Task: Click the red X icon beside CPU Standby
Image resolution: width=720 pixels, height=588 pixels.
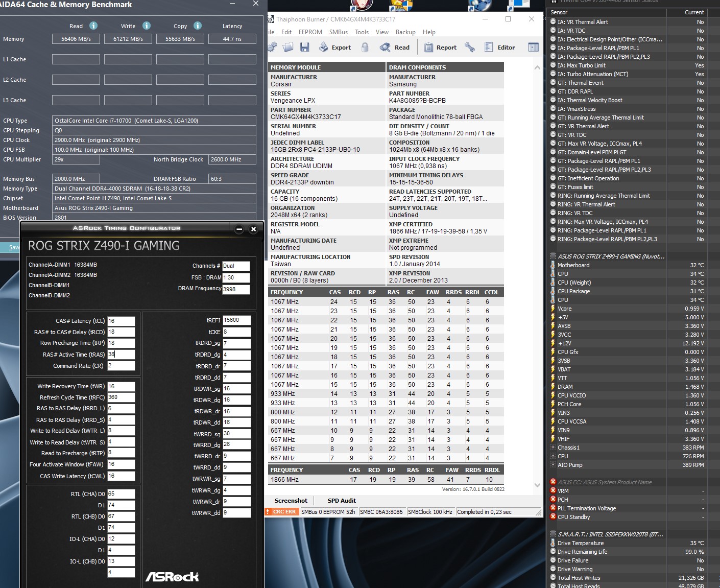Action: click(553, 517)
